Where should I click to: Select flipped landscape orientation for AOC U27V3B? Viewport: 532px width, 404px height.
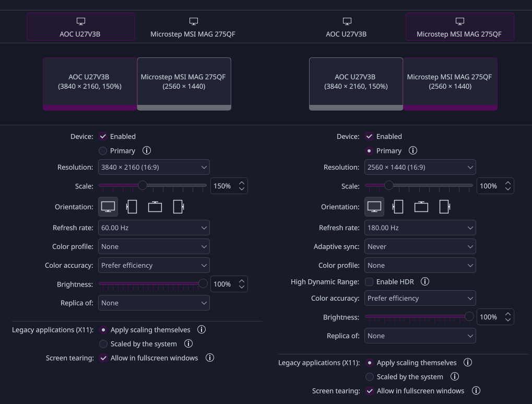[155, 206]
